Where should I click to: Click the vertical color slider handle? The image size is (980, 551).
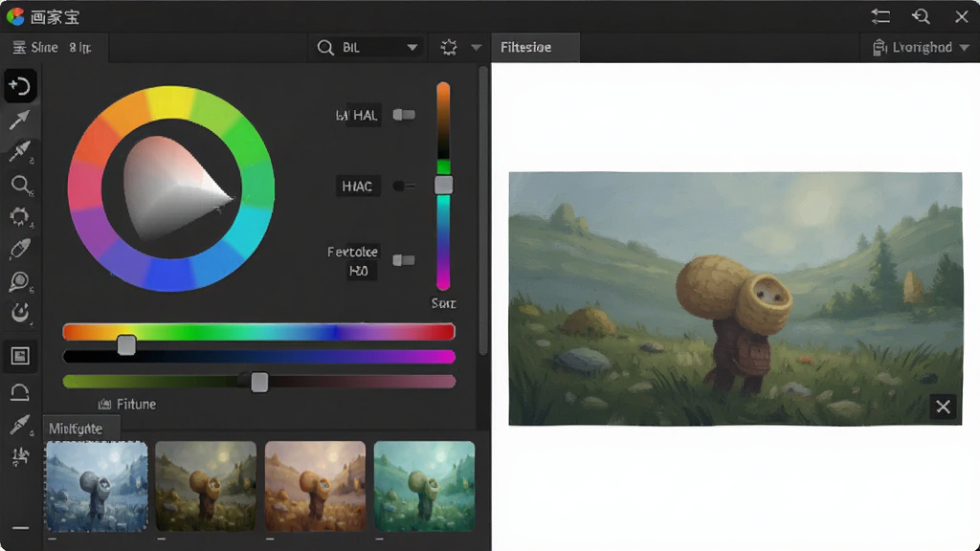click(x=444, y=185)
